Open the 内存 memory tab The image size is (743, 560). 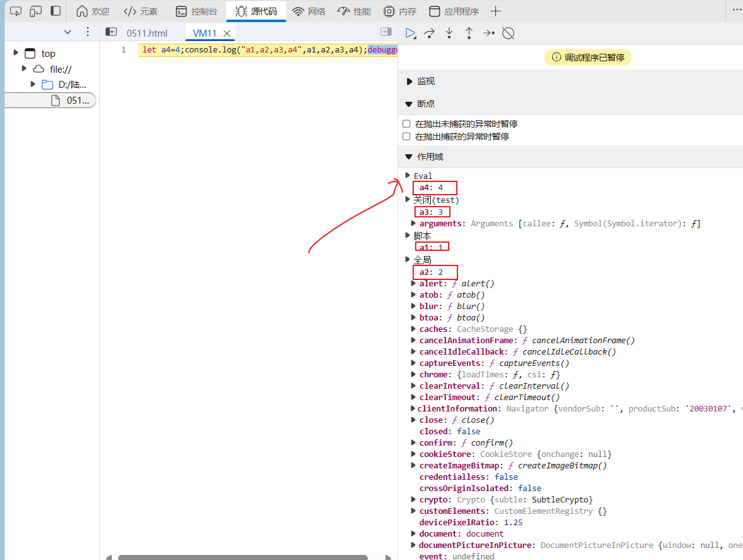pyautogui.click(x=399, y=11)
